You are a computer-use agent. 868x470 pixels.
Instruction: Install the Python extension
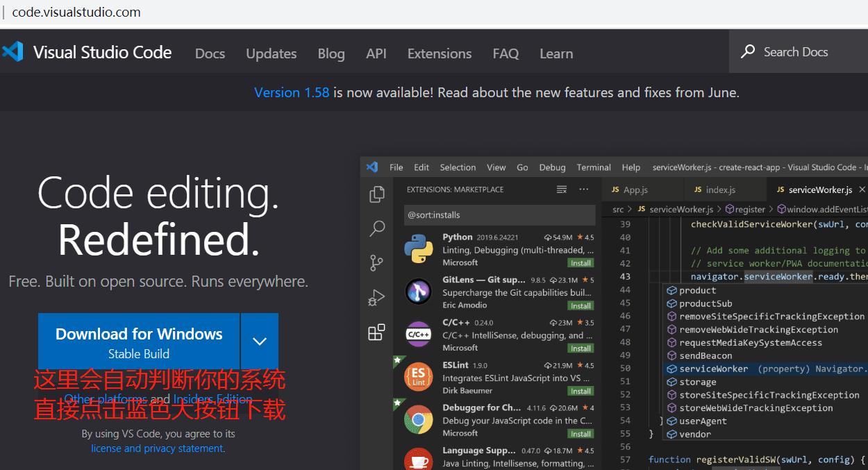tap(581, 263)
